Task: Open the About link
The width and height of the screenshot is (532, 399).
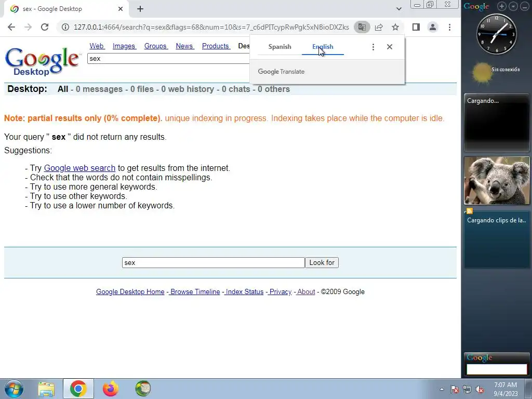Action: coord(305,292)
